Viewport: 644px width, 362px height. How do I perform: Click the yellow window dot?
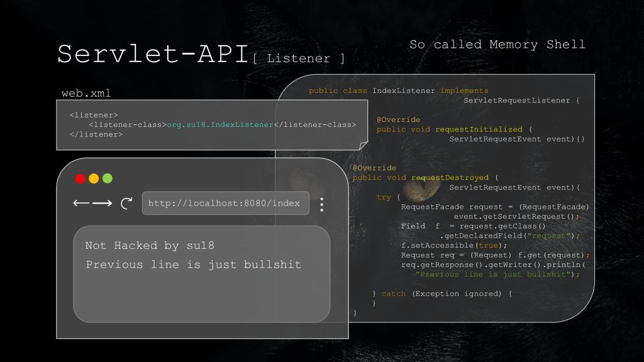tap(94, 178)
